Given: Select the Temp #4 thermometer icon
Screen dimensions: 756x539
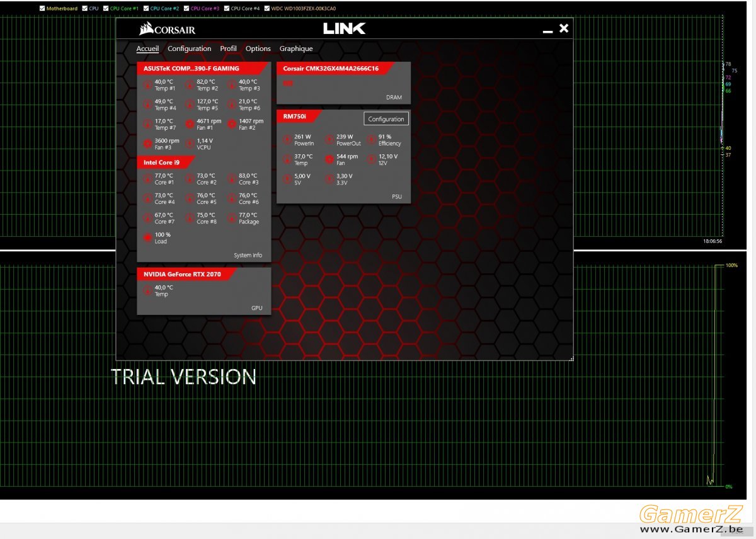Looking at the screenshot, I should [x=148, y=105].
